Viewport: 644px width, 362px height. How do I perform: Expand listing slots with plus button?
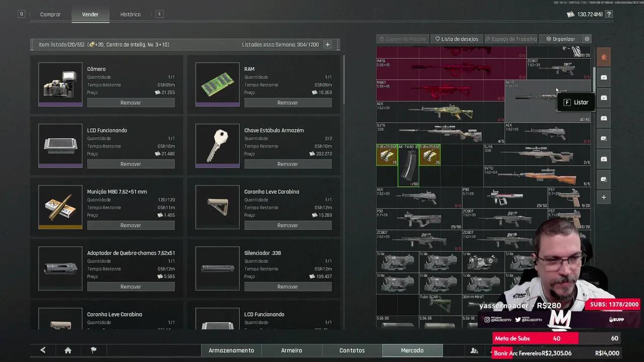[328, 45]
